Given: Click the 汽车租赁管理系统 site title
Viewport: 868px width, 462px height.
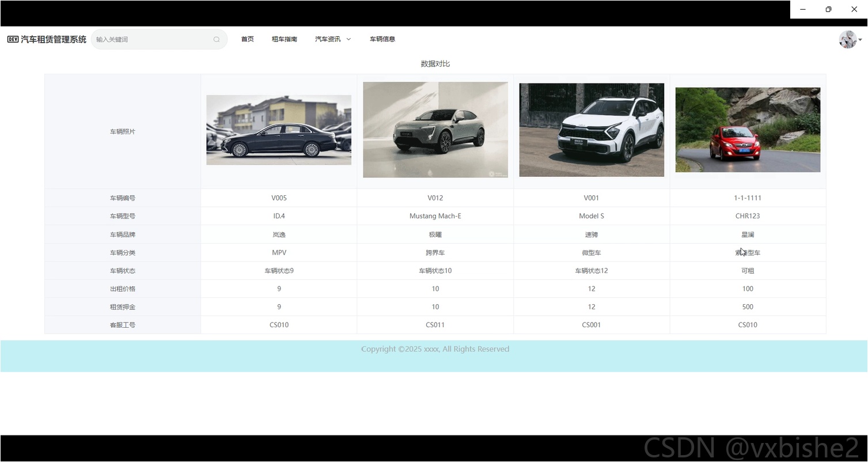Looking at the screenshot, I should 54,39.
